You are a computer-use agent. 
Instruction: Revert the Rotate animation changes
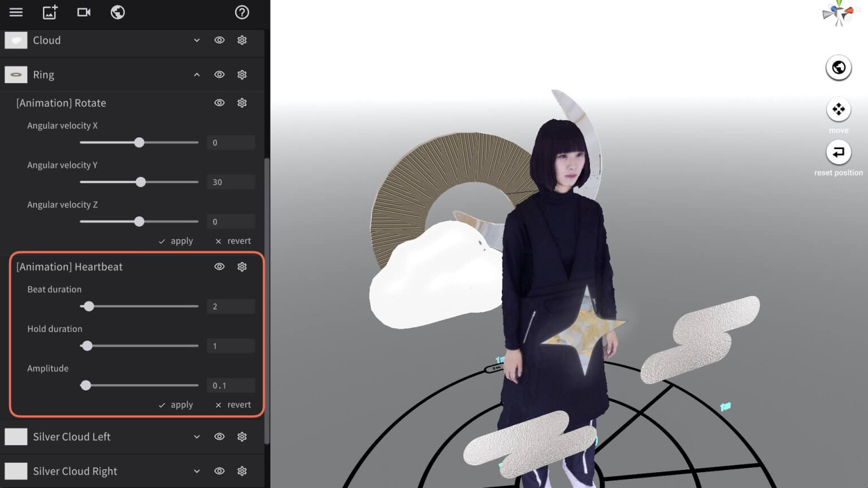232,241
